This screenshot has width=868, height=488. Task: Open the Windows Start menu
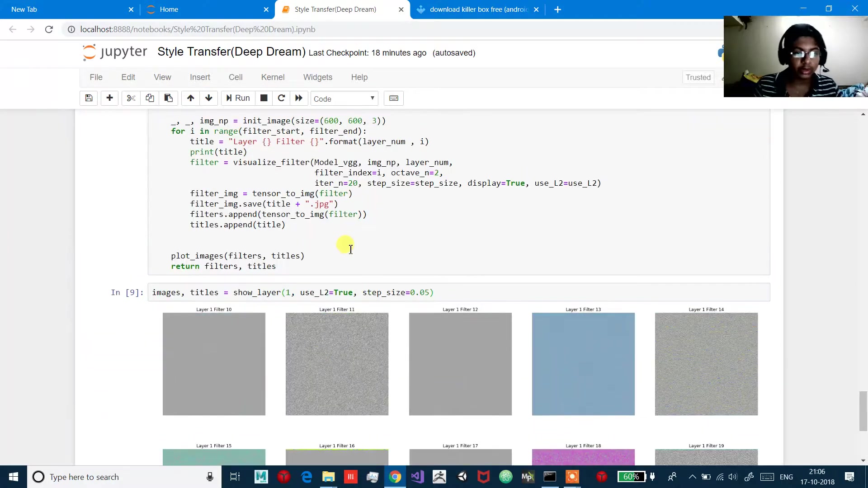pyautogui.click(x=14, y=477)
